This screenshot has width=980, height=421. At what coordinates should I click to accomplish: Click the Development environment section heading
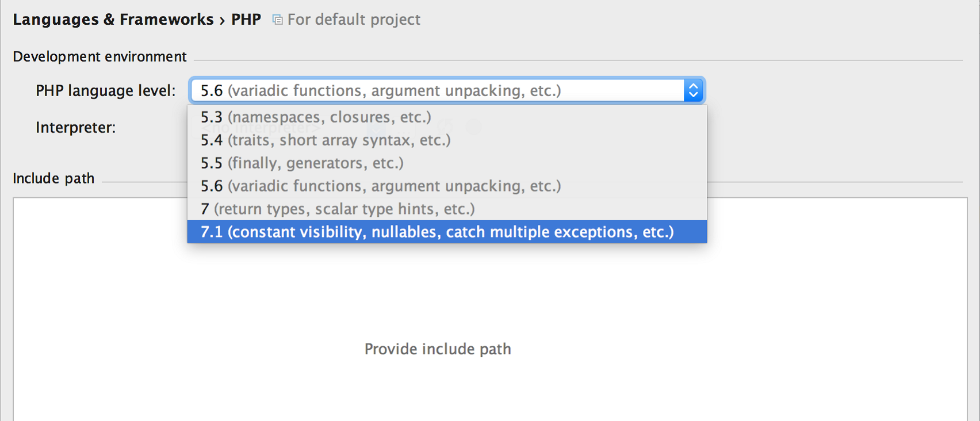[x=99, y=57]
